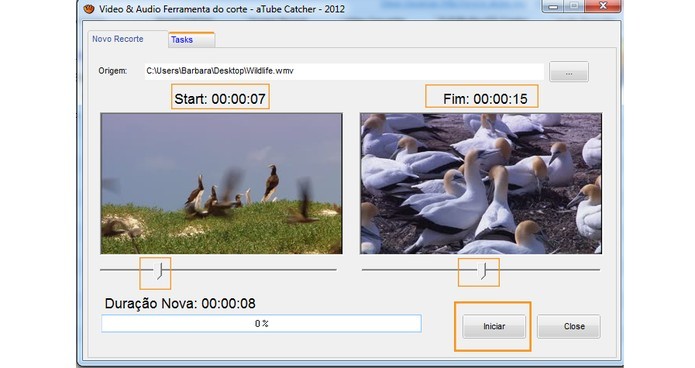Click the Origem file path field
Image resolution: width=695 pixels, height=368 pixels.
(x=344, y=71)
